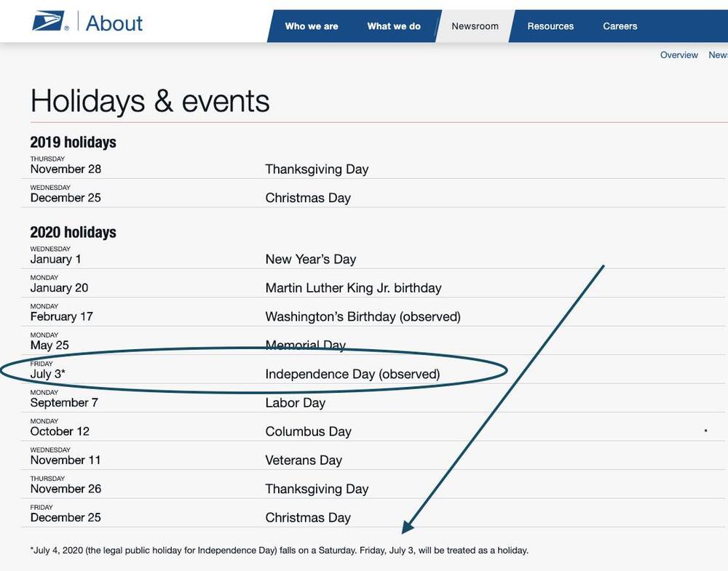Open the Who we are menu
The height and width of the screenshot is (571, 728).
tap(312, 26)
